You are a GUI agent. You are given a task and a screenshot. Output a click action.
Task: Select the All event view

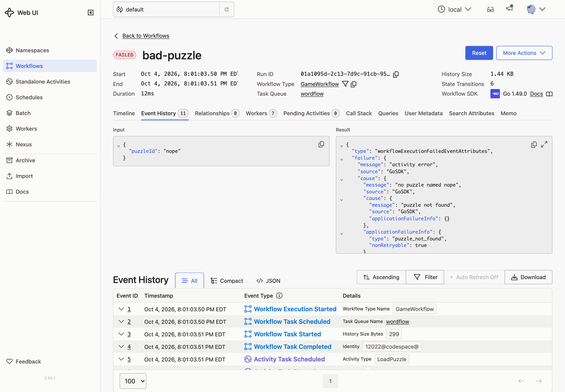coord(189,281)
